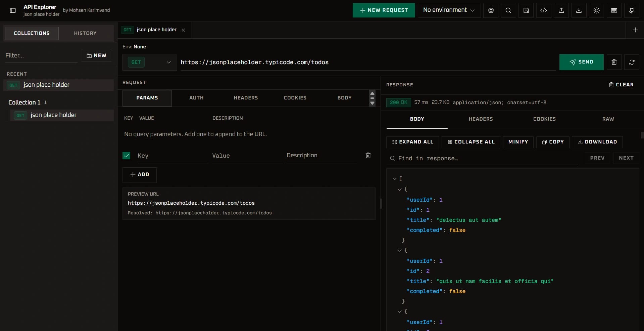Send the request with the Send button
Viewport: 644px width, 331px height.
pyautogui.click(x=581, y=62)
